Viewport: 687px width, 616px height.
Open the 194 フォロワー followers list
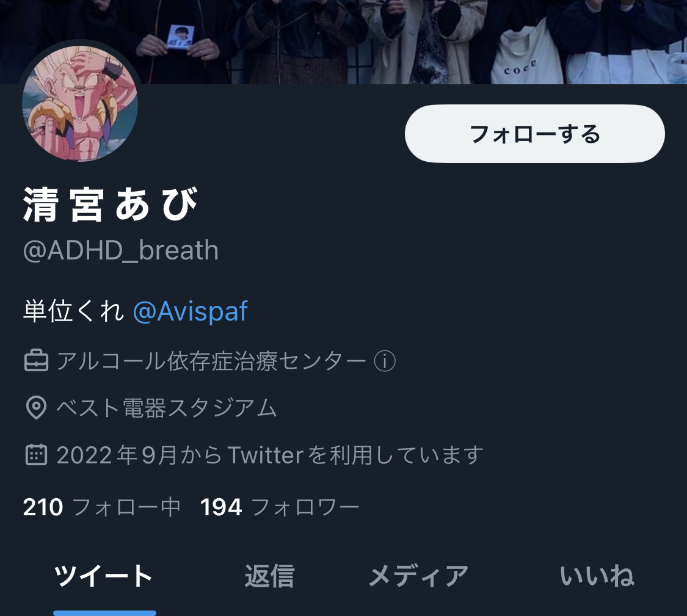point(279,507)
